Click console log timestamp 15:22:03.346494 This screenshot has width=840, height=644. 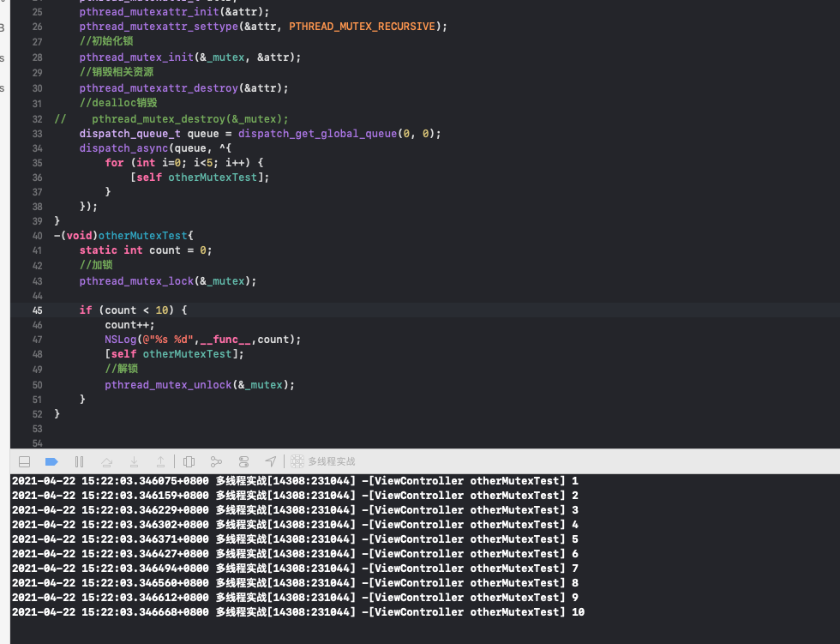(145, 569)
